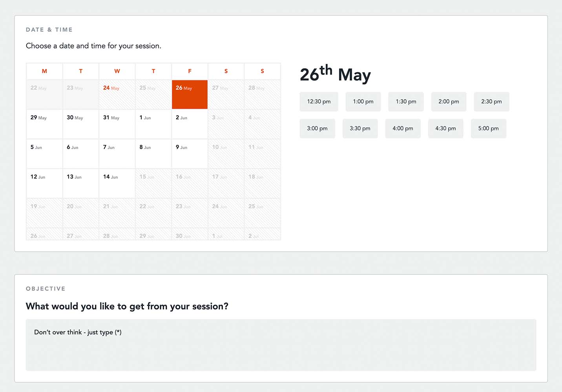Pick the 4:30 pm time slot

tap(445, 129)
